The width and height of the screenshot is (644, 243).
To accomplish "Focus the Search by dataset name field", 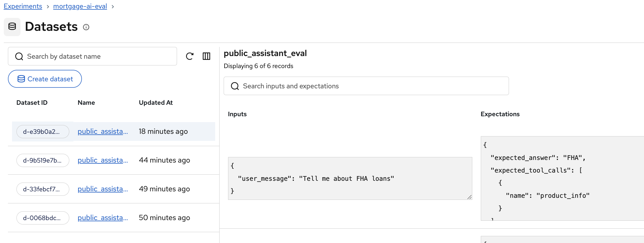I will (x=92, y=56).
